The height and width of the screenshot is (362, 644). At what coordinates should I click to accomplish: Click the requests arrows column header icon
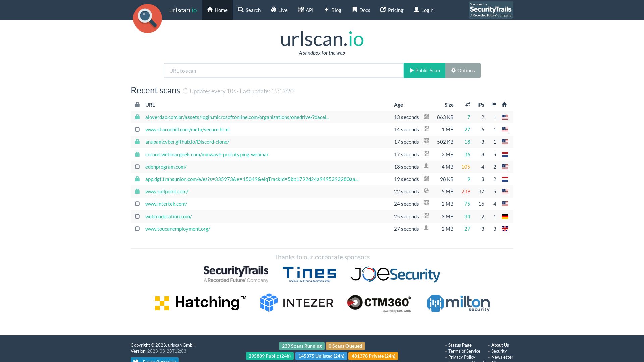coord(468,105)
